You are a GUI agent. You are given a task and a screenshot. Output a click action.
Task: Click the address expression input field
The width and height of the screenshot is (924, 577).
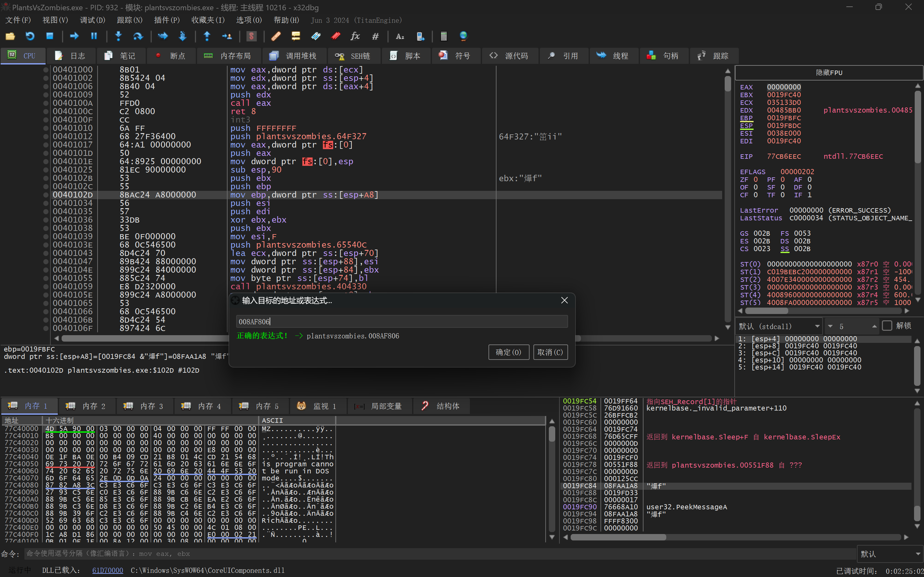402,322
